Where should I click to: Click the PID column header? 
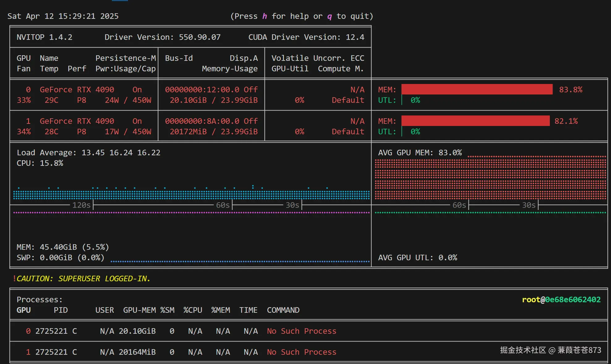pos(61,310)
